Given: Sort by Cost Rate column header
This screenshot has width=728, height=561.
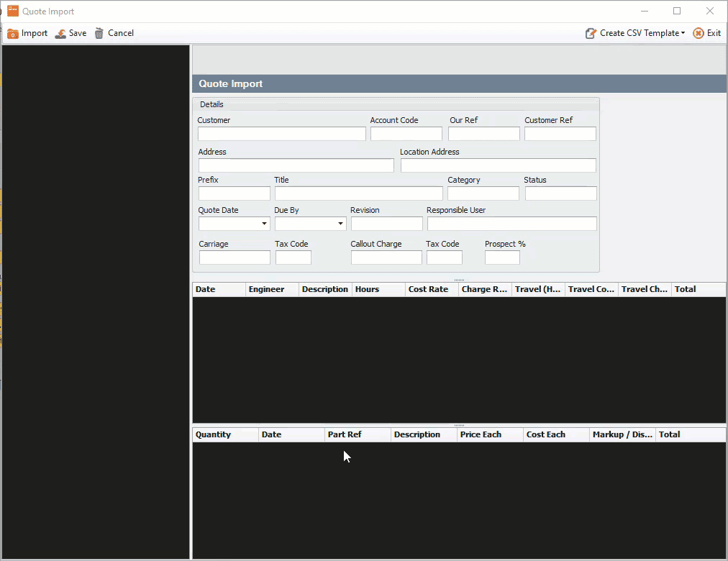Looking at the screenshot, I should point(432,289).
